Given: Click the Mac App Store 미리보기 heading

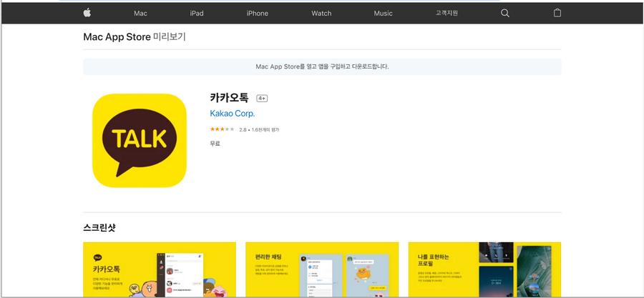Looking at the screenshot, I should [135, 37].
